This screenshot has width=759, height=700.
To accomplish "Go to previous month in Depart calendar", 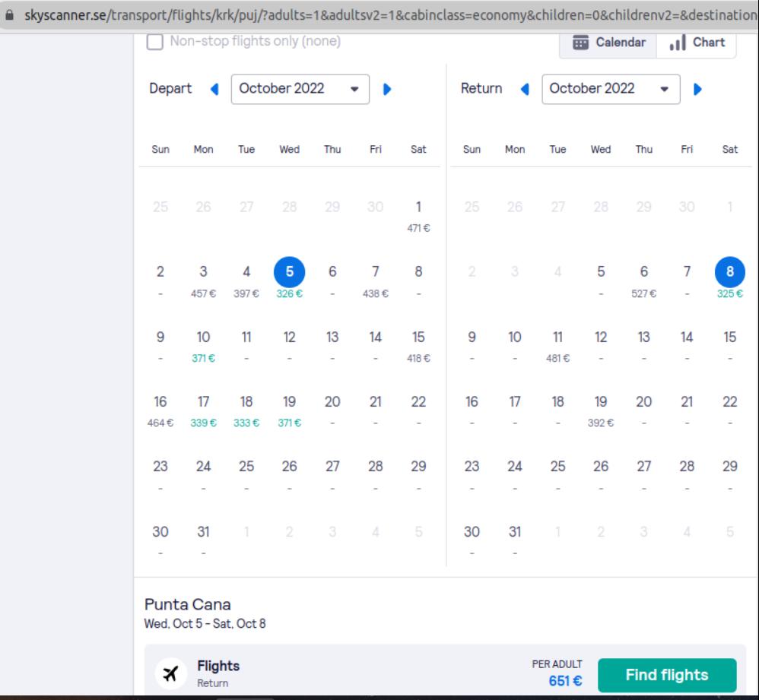I will click(x=214, y=89).
